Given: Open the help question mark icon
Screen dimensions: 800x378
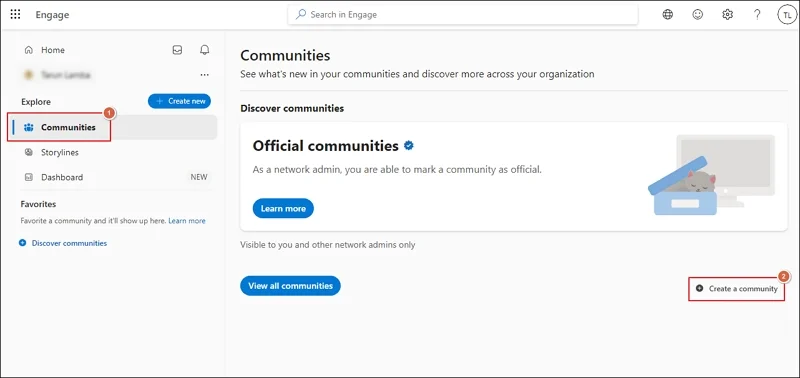Looking at the screenshot, I should [x=757, y=15].
